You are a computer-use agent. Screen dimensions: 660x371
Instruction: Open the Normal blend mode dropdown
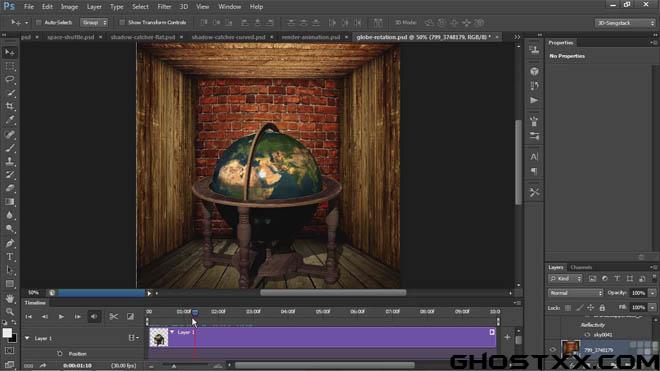(575, 293)
